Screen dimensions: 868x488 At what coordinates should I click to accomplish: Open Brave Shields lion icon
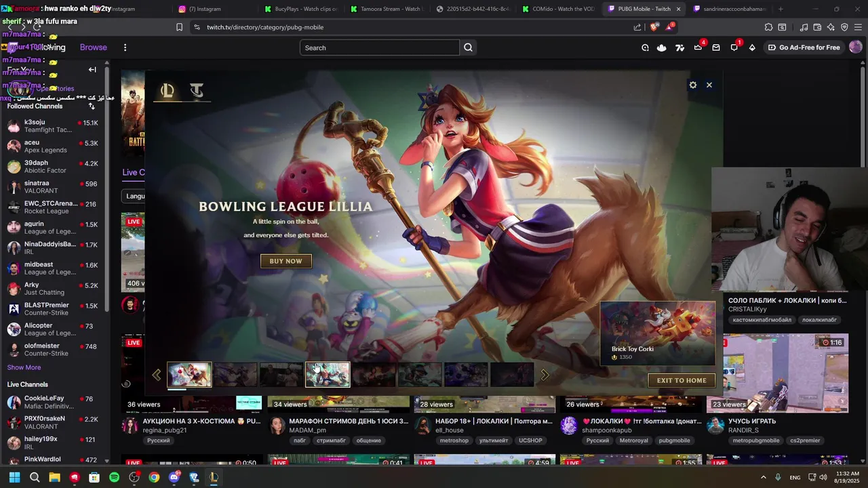pyautogui.click(x=654, y=27)
